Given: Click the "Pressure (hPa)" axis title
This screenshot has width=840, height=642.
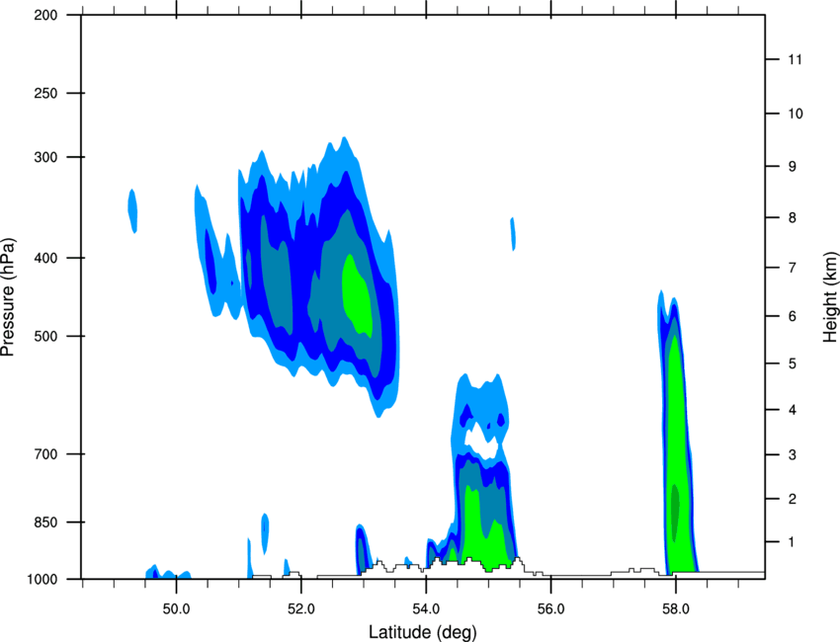Looking at the screenshot, I should pyautogui.click(x=8, y=297).
